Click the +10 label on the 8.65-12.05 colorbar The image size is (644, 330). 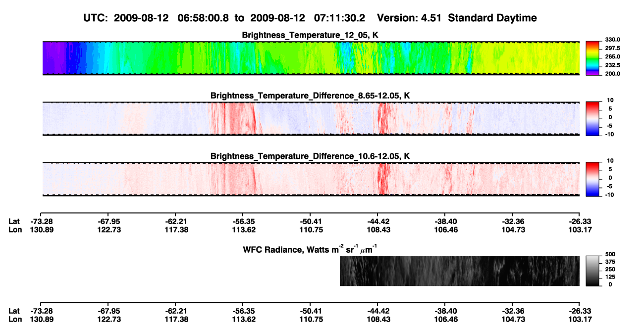point(610,100)
